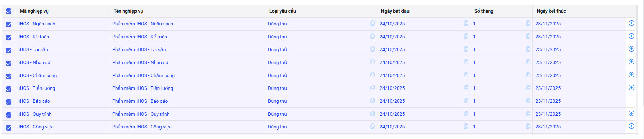Open Ngày bắt đầu date for Công việc row
This screenshot has height=139, width=644.
tap(392, 127)
